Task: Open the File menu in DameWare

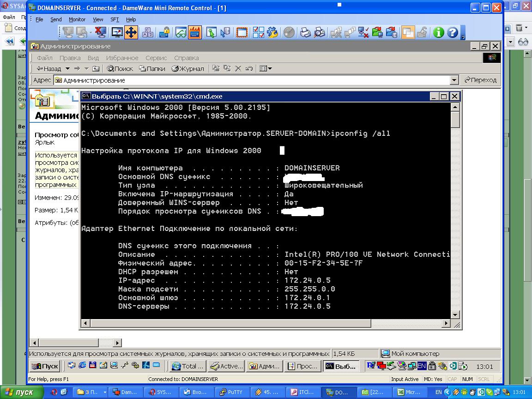Action: [39, 19]
